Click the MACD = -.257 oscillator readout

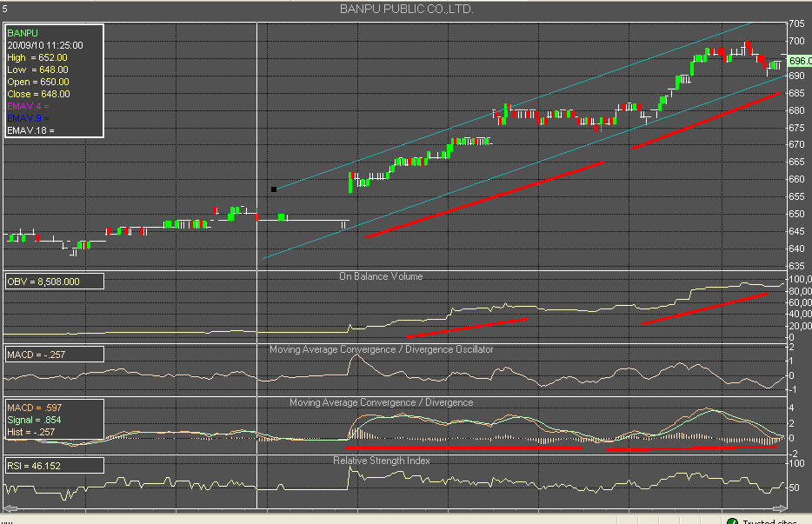(55, 355)
